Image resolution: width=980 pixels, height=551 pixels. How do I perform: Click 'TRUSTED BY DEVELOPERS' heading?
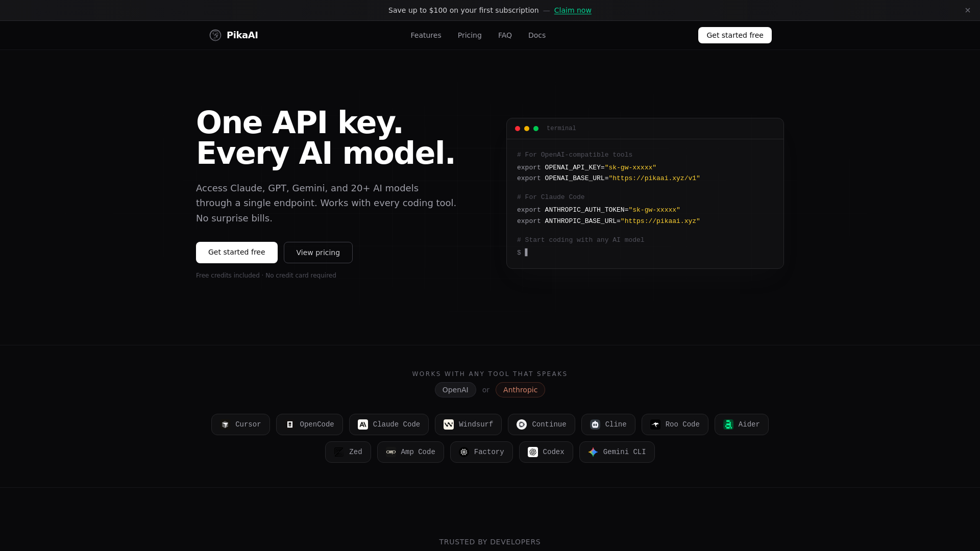tap(490, 542)
